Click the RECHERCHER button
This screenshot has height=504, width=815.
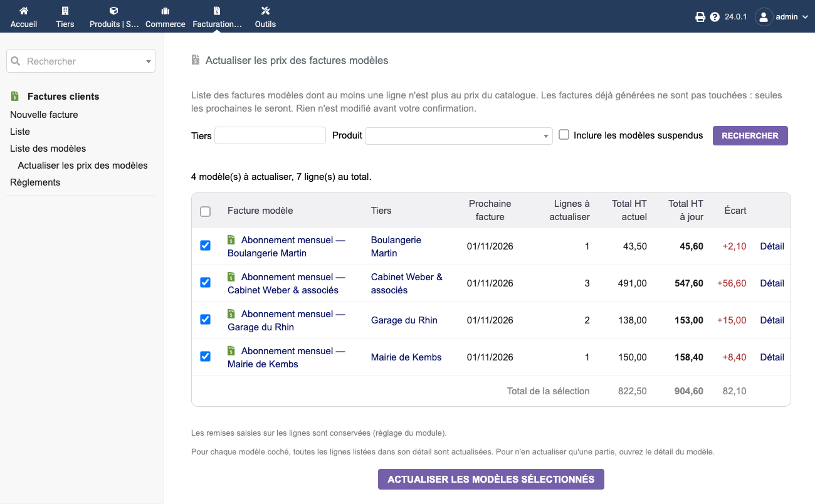[x=750, y=135]
